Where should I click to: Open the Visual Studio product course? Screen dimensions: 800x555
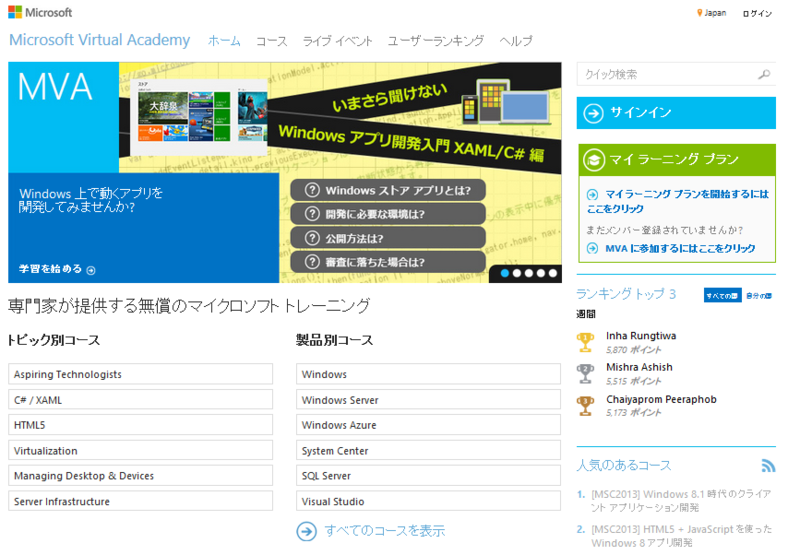(428, 501)
